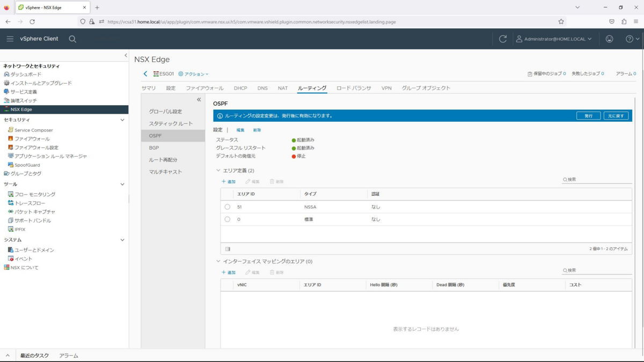Screen dimensions: 644x362
Task: Open サポート バンドル tool
Action: coord(33,220)
